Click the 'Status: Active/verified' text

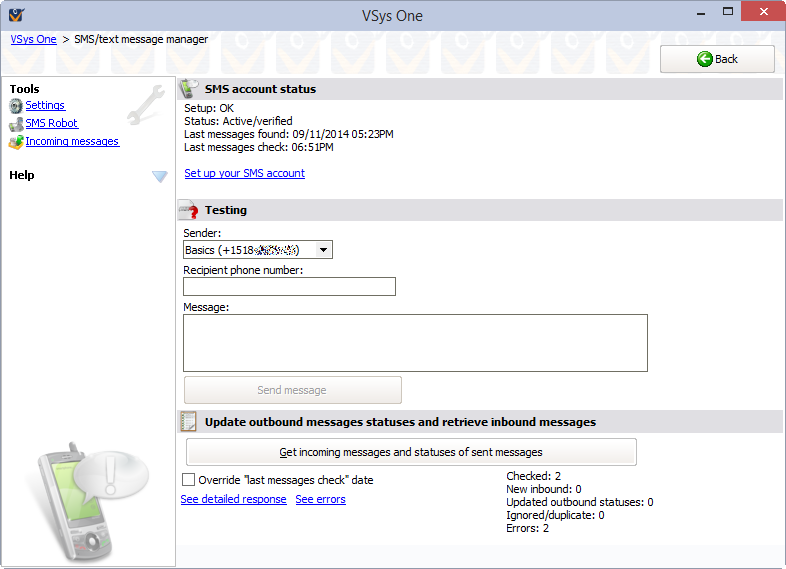click(238, 121)
